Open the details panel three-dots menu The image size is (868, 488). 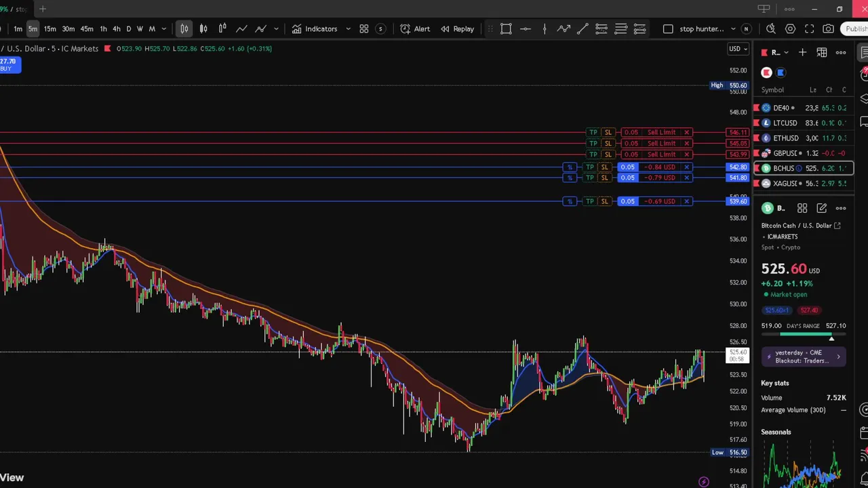[x=841, y=208]
